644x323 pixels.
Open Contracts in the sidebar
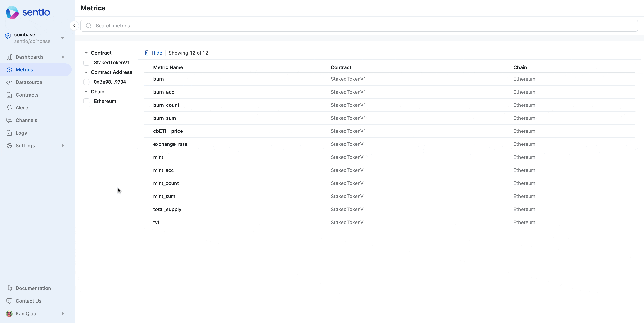[27, 95]
